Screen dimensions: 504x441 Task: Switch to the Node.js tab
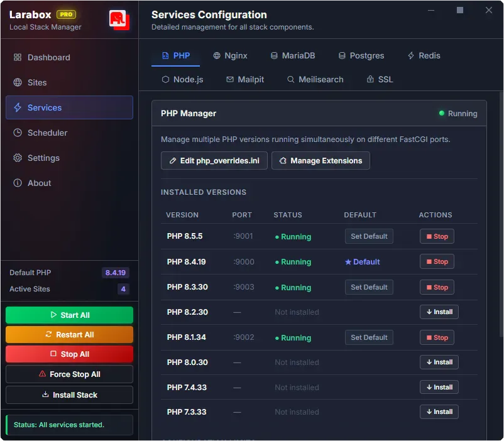[x=182, y=79]
